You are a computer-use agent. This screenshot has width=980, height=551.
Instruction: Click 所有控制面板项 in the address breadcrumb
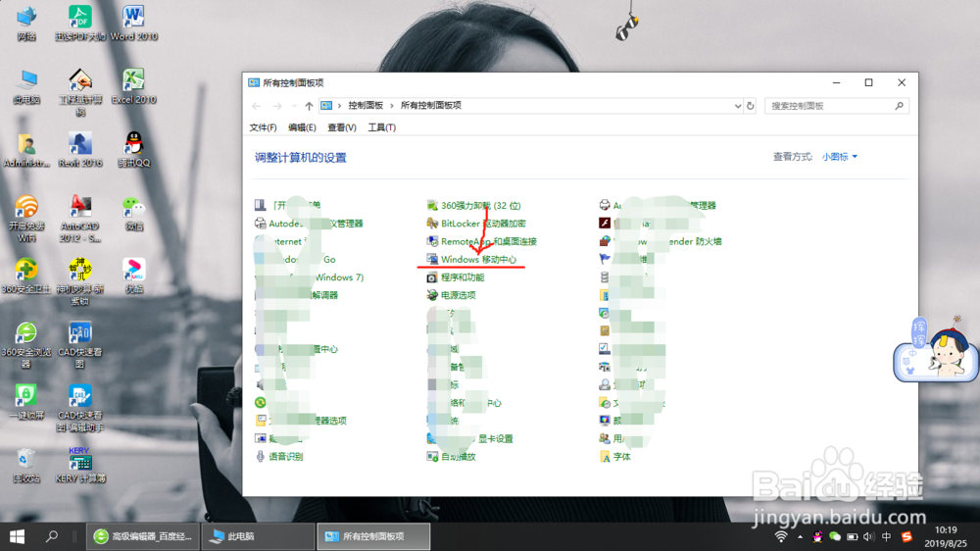[x=430, y=106]
